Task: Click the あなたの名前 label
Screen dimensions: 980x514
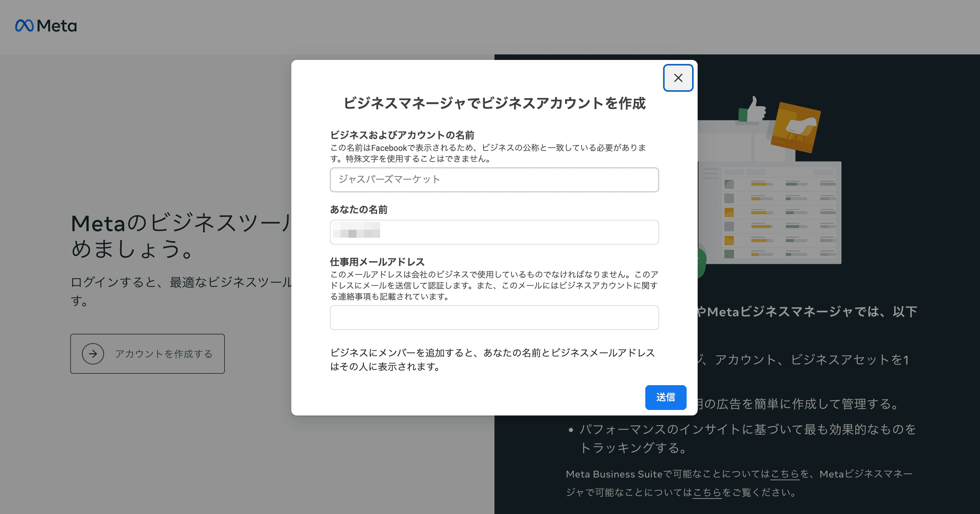Action: click(359, 210)
